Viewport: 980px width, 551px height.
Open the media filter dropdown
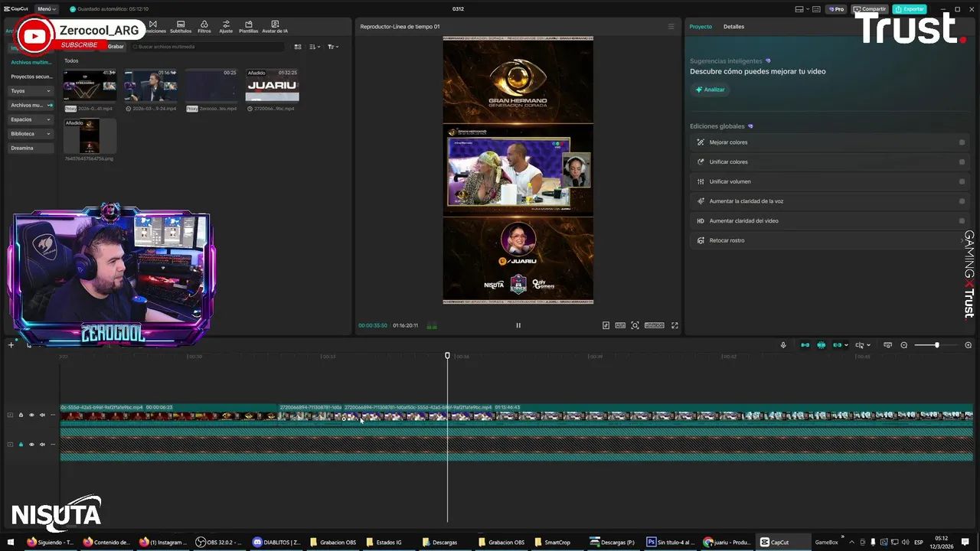click(x=332, y=47)
